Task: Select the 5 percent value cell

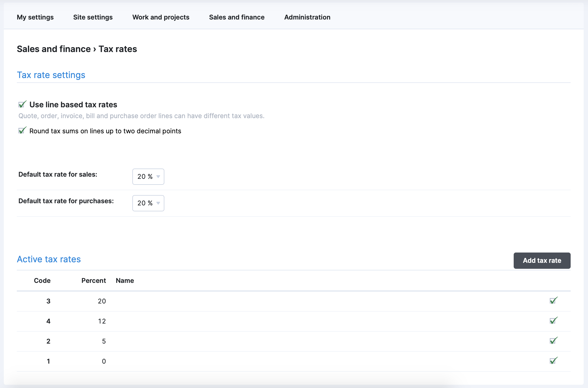Action: point(104,341)
